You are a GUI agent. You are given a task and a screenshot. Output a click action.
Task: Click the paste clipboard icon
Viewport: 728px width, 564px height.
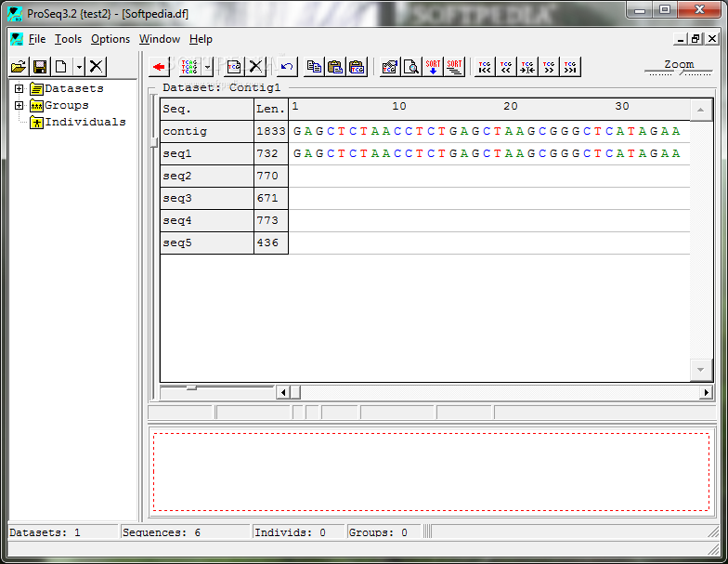[x=335, y=67]
